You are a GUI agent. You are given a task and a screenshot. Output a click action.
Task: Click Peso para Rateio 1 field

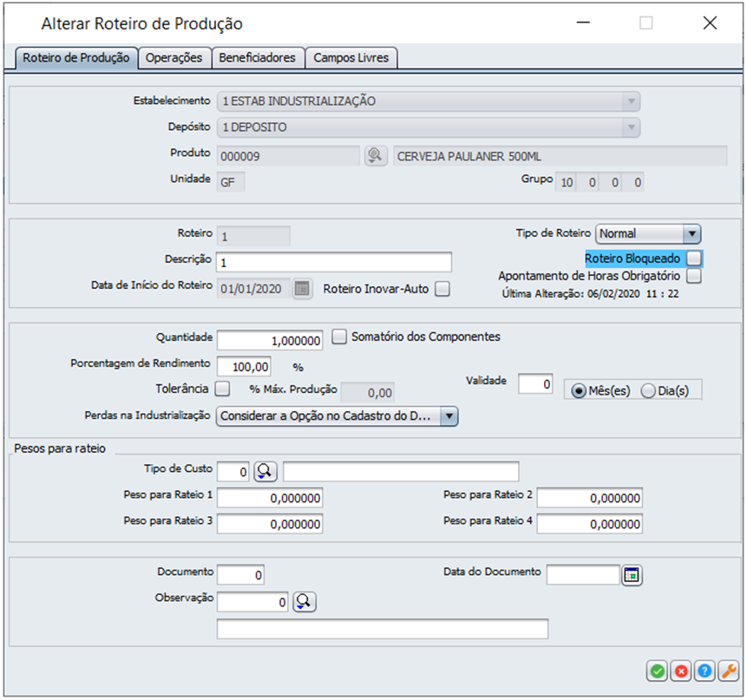click(x=270, y=498)
